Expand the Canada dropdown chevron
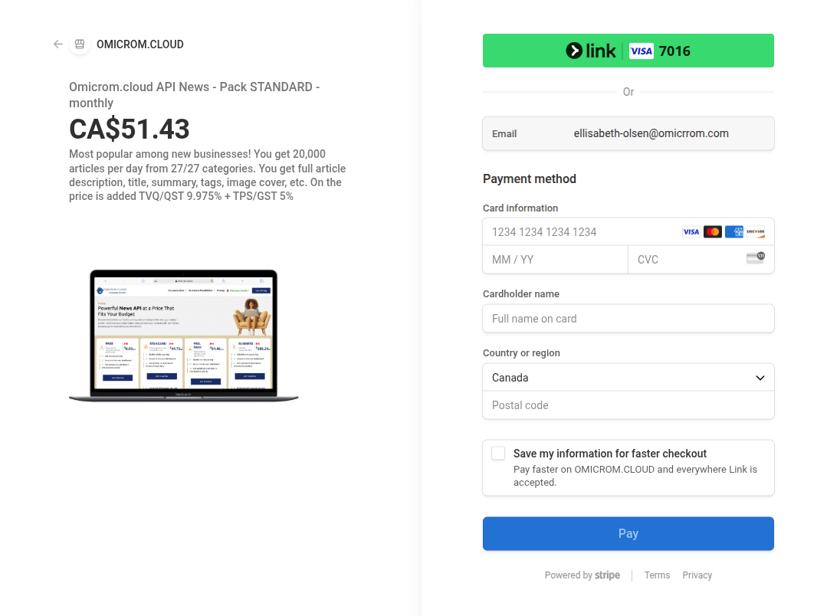 click(x=760, y=378)
